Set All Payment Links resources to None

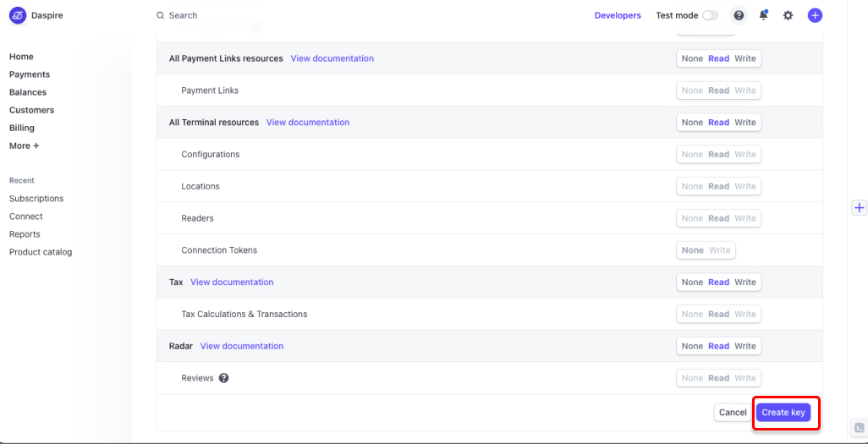coord(692,58)
